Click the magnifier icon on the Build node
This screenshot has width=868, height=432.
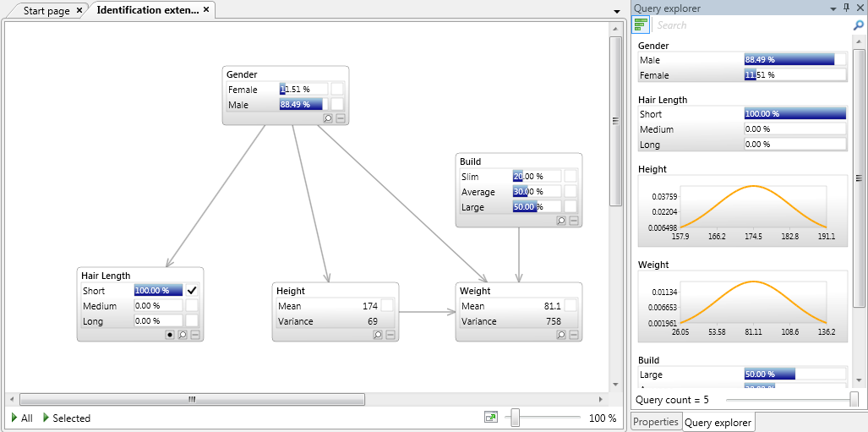560,221
